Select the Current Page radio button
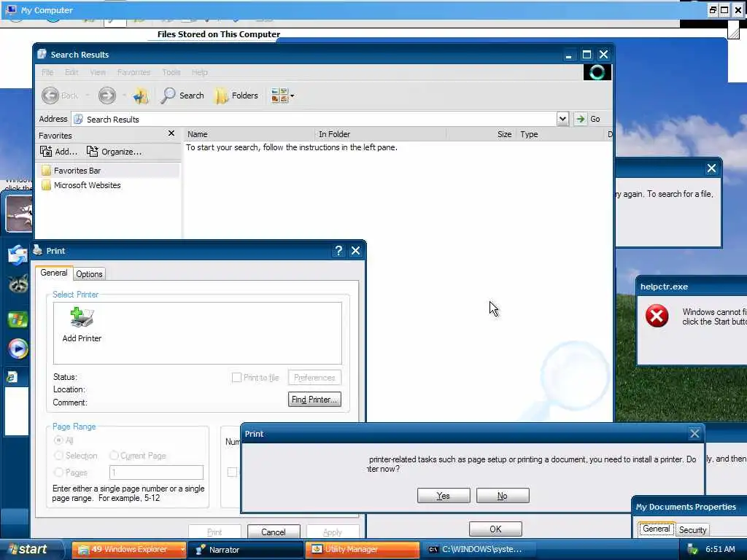 click(x=114, y=456)
